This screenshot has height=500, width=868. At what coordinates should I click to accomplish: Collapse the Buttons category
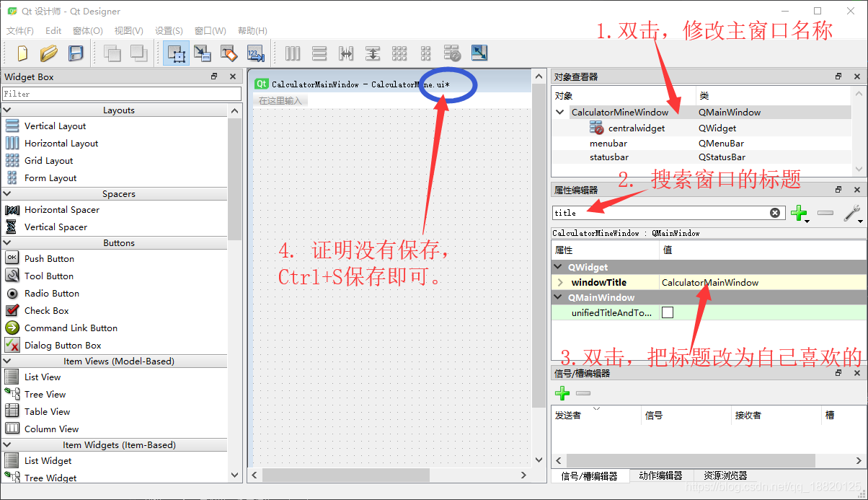[7, 243]
